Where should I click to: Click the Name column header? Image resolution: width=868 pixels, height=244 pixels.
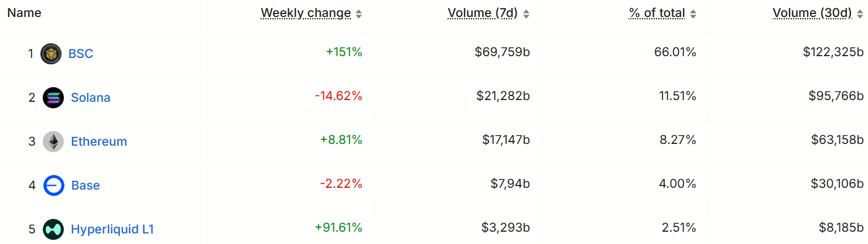(24, 13)
